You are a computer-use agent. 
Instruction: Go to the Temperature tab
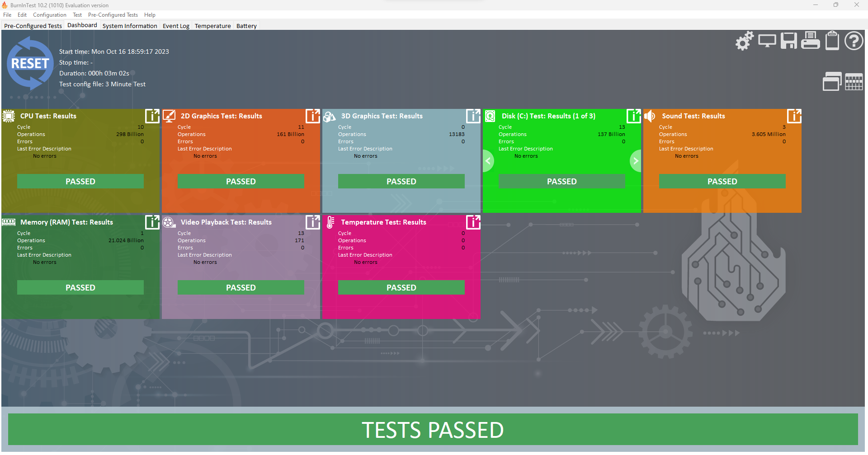(213, 26)
